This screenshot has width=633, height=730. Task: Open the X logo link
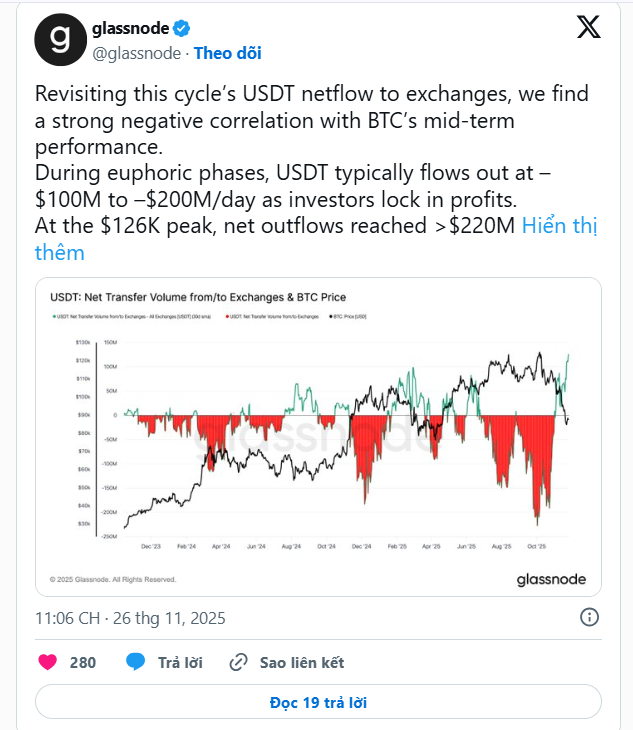589,28
